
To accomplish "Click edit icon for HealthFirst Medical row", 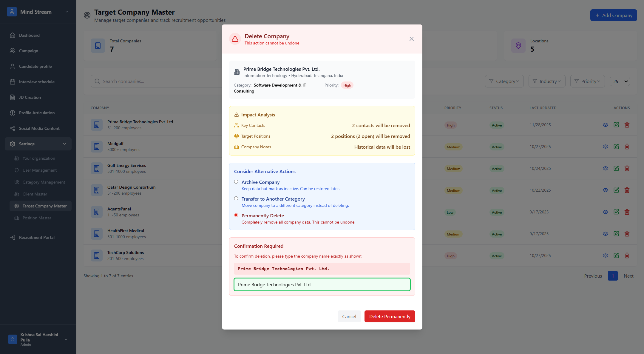I will [x=616, y=234].
